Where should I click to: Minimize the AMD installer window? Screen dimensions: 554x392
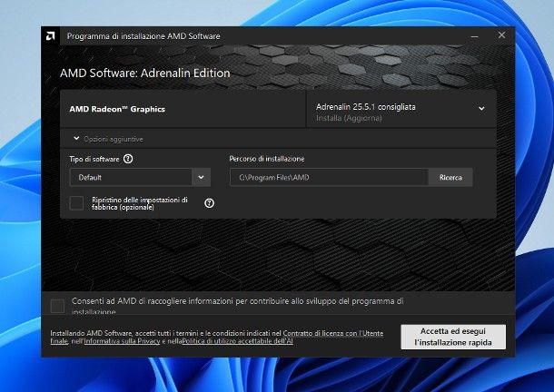tap(474, 36)
